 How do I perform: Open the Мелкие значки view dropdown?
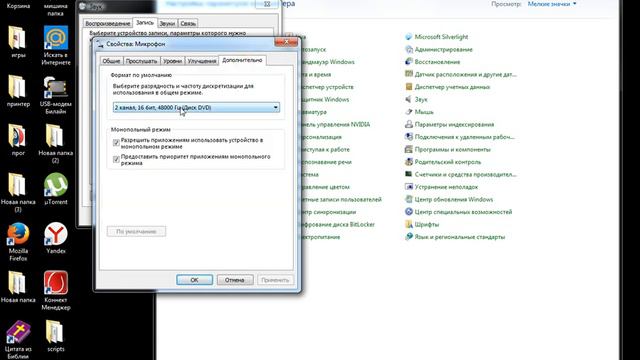click(x=552, y=4)
